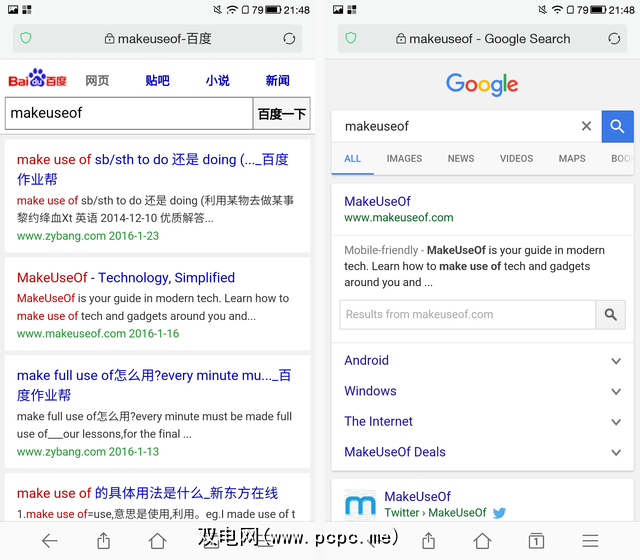Viewport: 640px width, 560px height.
Task: Open 'make full use of怎么用' Baidu result
Action: [154, 385]
